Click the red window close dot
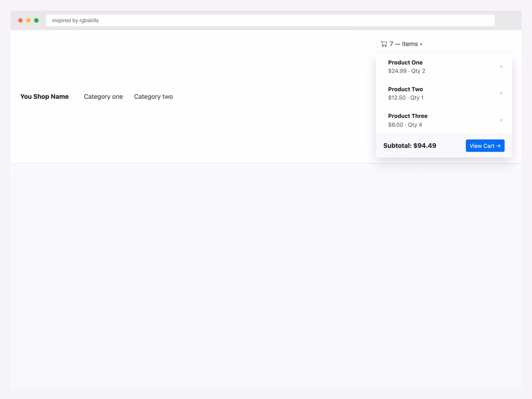This screenshot has width=532, height=399. [x=20, y=20]
